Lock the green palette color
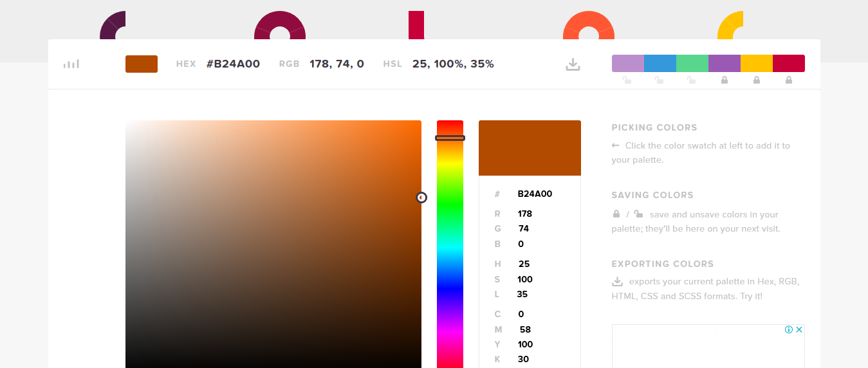 691,80
